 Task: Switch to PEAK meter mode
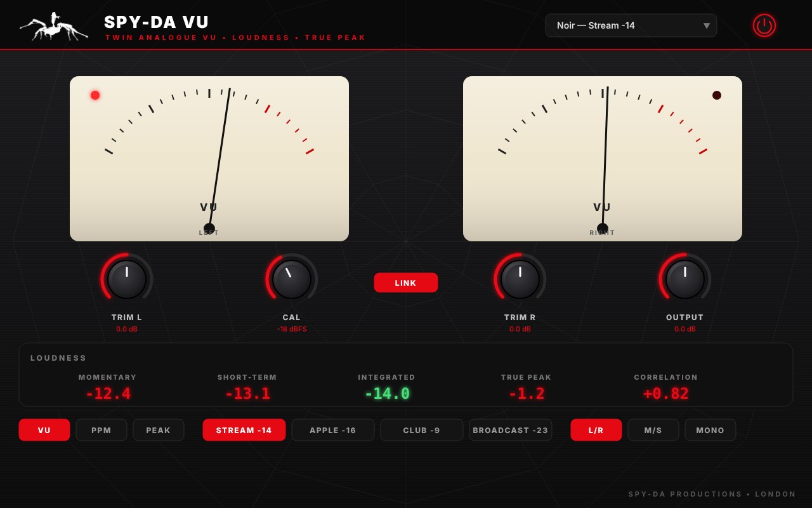click(159, 430)
